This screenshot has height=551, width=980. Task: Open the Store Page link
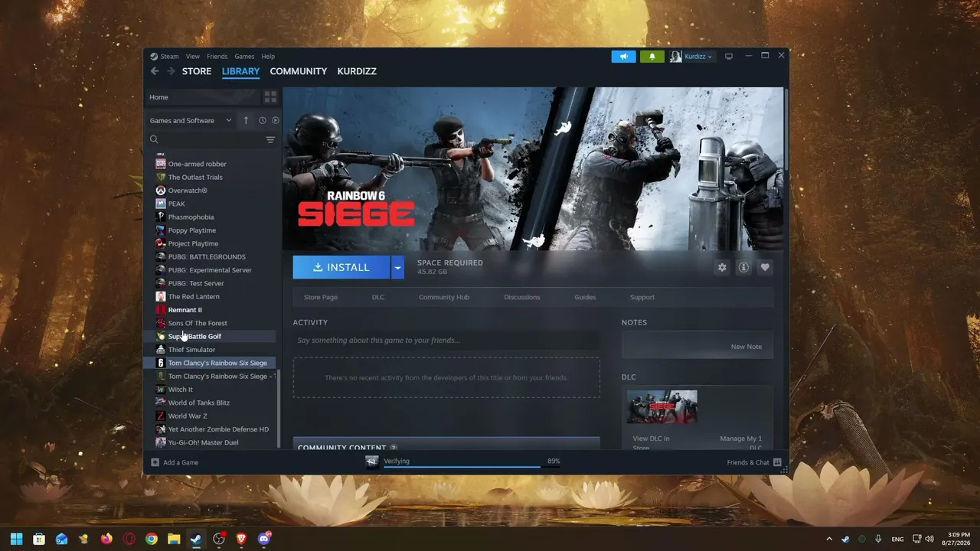(x=321, y=297)
